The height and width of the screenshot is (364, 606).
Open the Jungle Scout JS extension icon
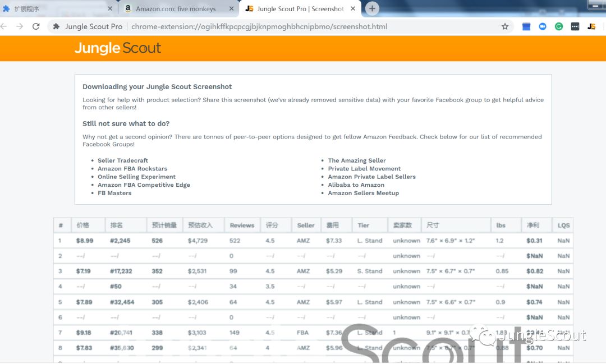click(591, 26)
